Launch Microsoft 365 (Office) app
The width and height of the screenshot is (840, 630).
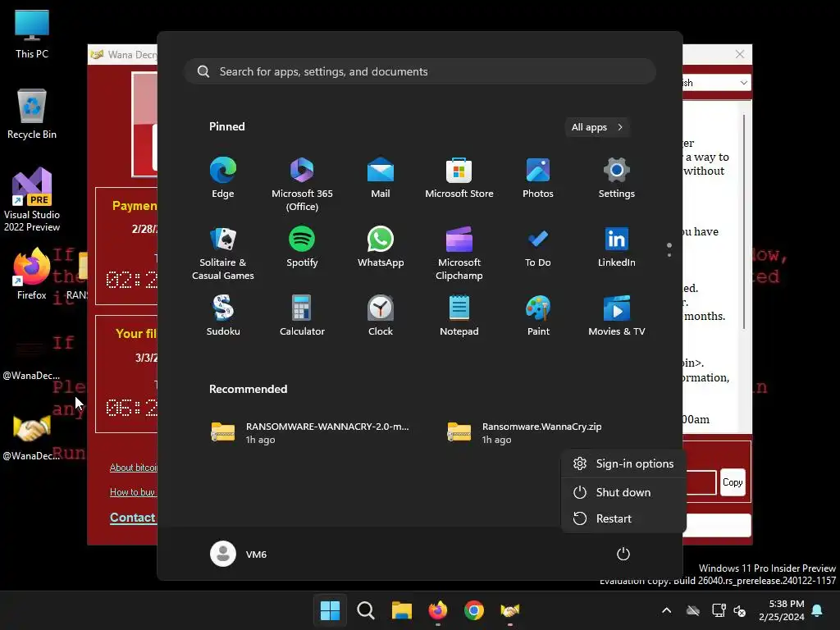click(302, 185)
